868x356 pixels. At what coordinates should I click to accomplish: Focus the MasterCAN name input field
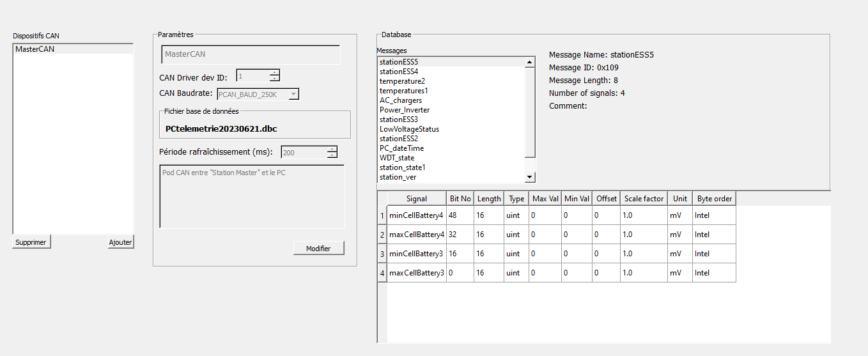250,54
